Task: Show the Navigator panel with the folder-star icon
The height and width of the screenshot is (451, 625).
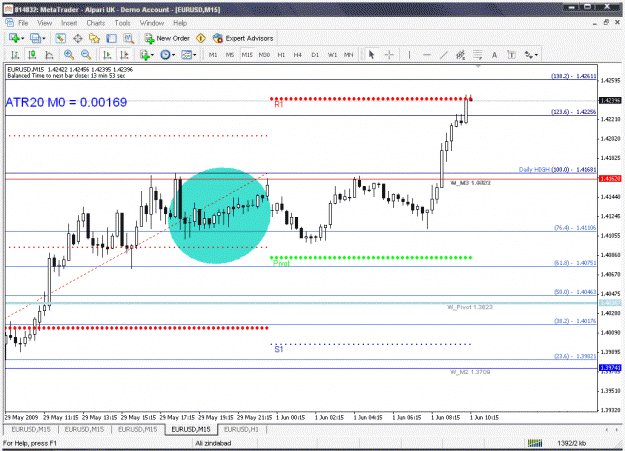Action: point(94,38)
